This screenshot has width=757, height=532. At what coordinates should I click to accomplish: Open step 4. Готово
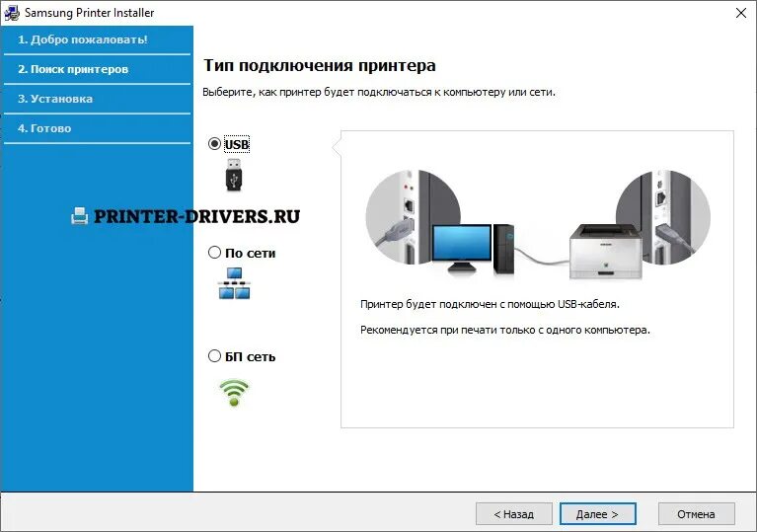tap(44, 128)
